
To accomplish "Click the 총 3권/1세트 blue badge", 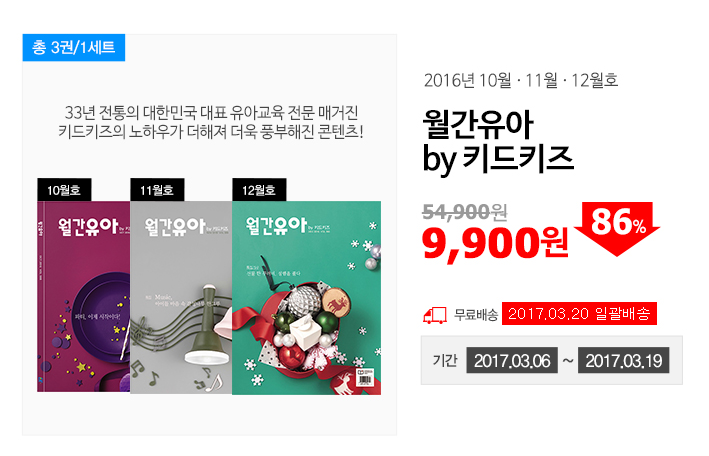I will coord(74,48).
